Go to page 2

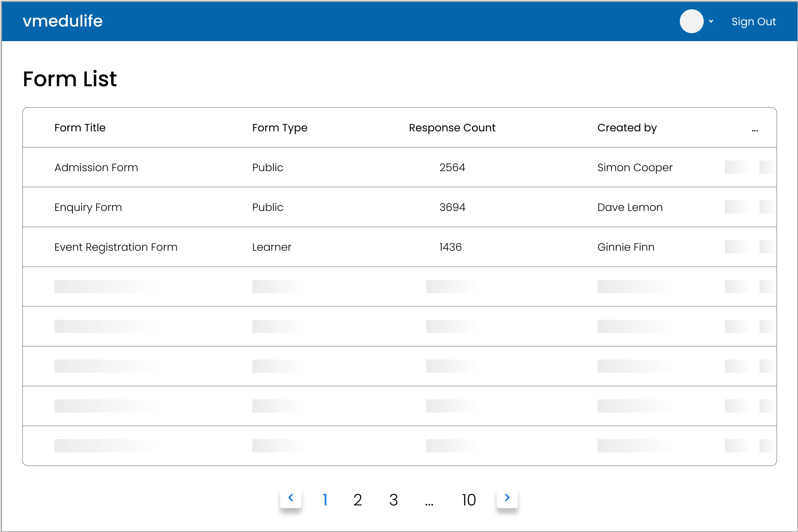click(x=357, y=500)
